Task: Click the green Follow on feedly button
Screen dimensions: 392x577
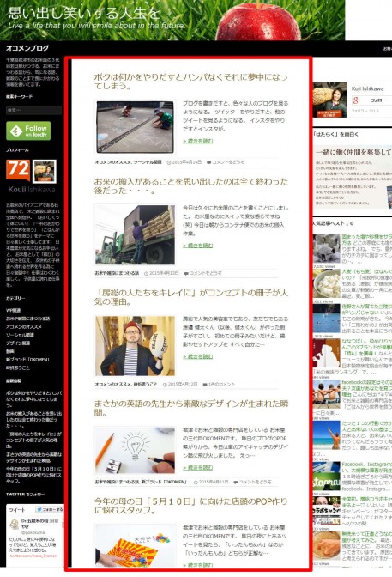Action: (x=28, y=131)
